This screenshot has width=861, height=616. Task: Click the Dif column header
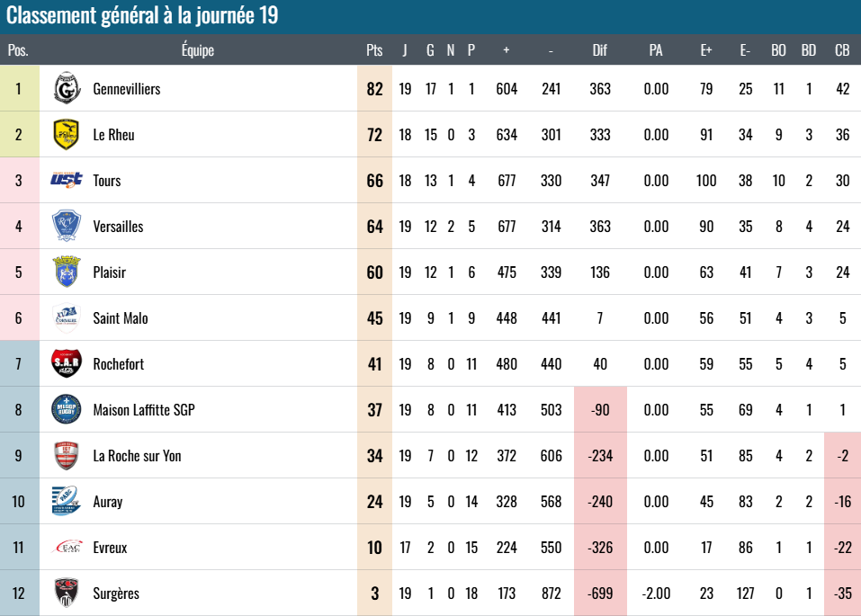[599, 50]
